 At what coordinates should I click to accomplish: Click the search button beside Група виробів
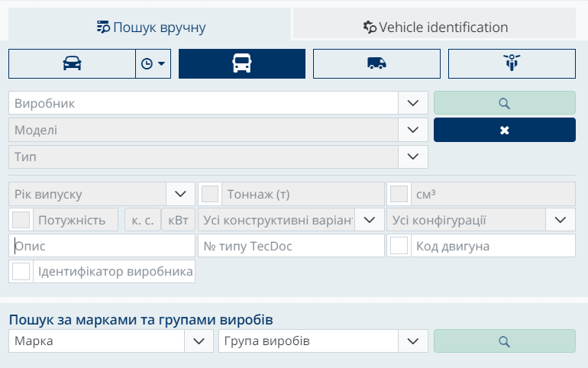(504, 341)
